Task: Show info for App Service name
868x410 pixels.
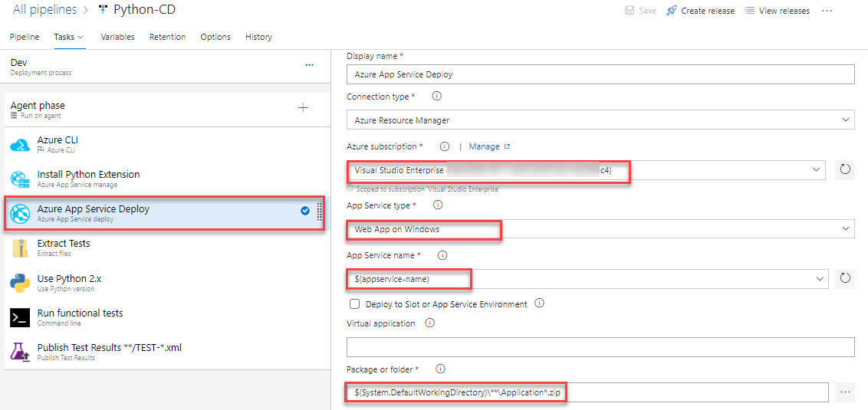Action: (x=442, y=255)
